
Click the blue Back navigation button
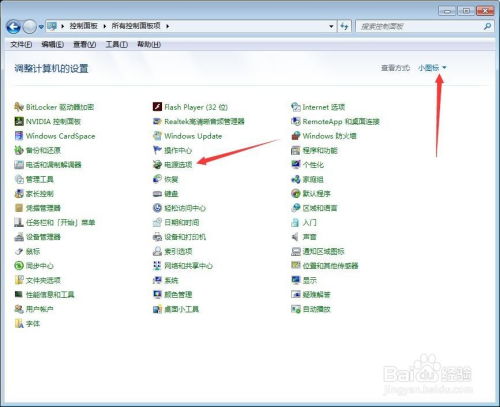click(x=14, y=27)
